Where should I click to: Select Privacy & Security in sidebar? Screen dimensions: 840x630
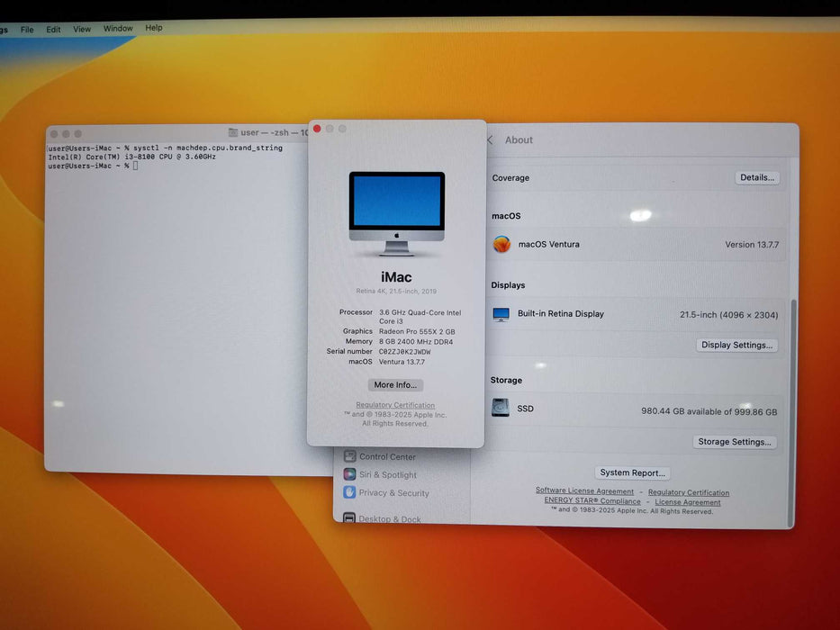point(393,493)
